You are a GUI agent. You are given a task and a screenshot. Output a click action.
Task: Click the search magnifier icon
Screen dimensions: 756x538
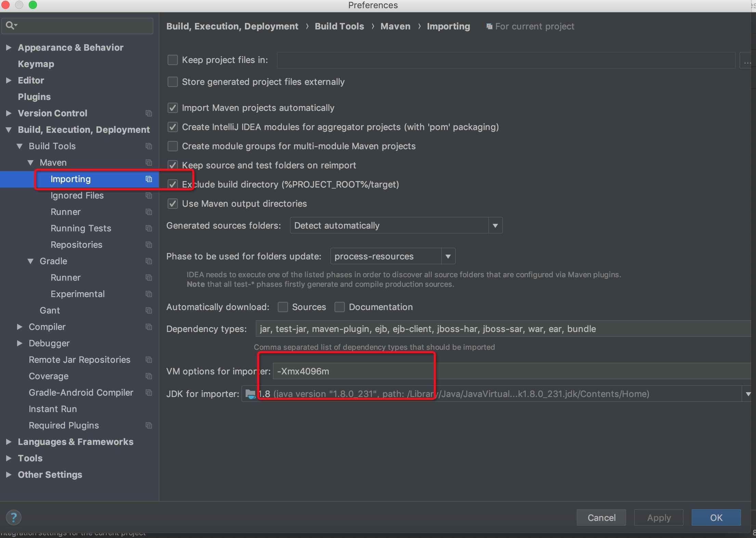click(x=10, y=25)
